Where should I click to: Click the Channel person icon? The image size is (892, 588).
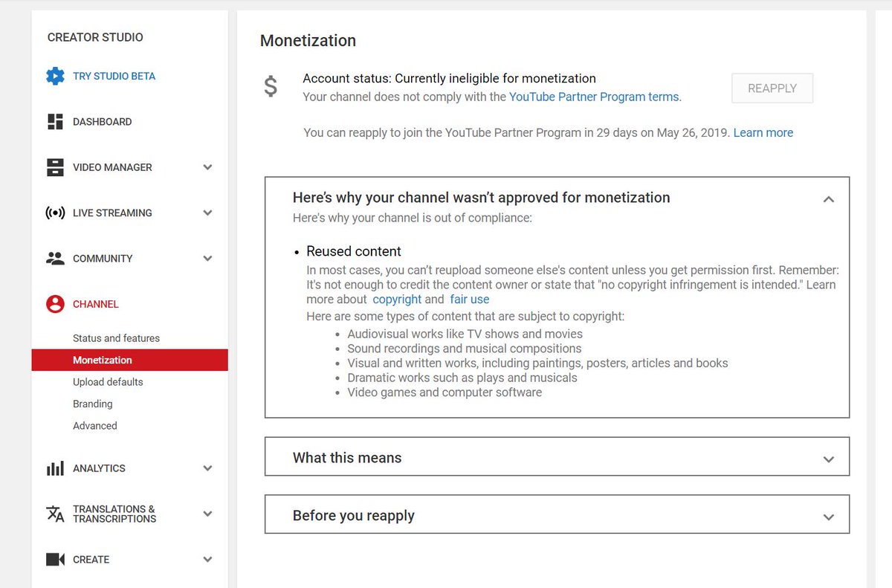[x=55, y=304]
